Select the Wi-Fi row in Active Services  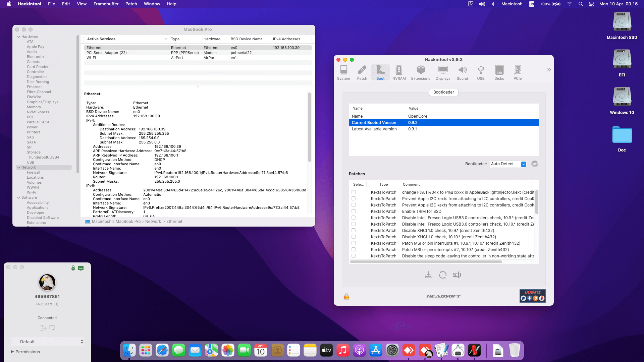point(198,58)
